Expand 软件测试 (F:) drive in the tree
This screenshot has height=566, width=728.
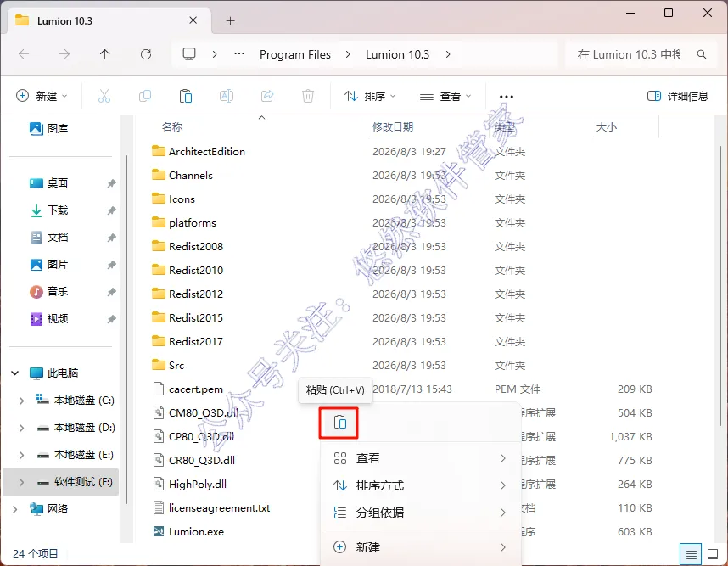(21, 482)
